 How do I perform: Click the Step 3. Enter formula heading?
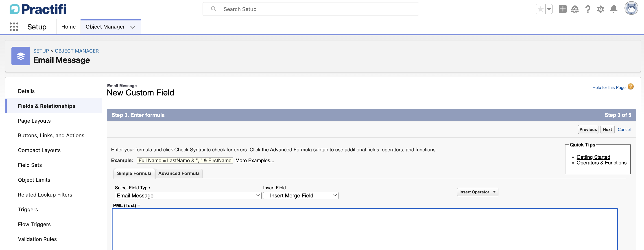click(x=138, y=115)
